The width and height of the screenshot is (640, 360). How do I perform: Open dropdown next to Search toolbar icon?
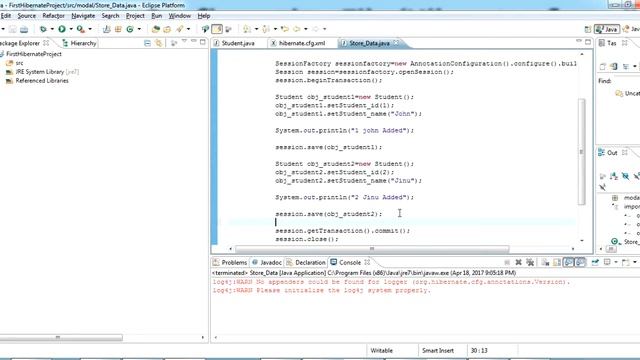(x=189, y=29)
